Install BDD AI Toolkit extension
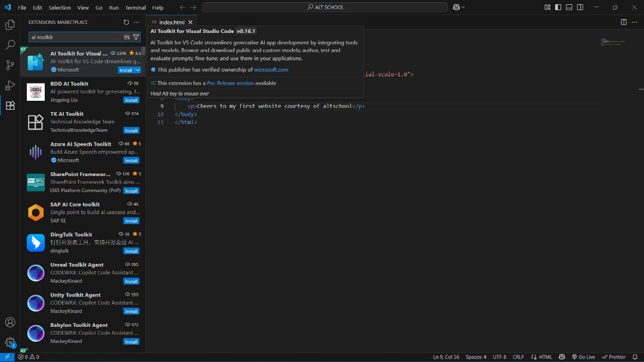Viewport: 644px width, 362px height. pyautogui.click(x=131, y=100)
